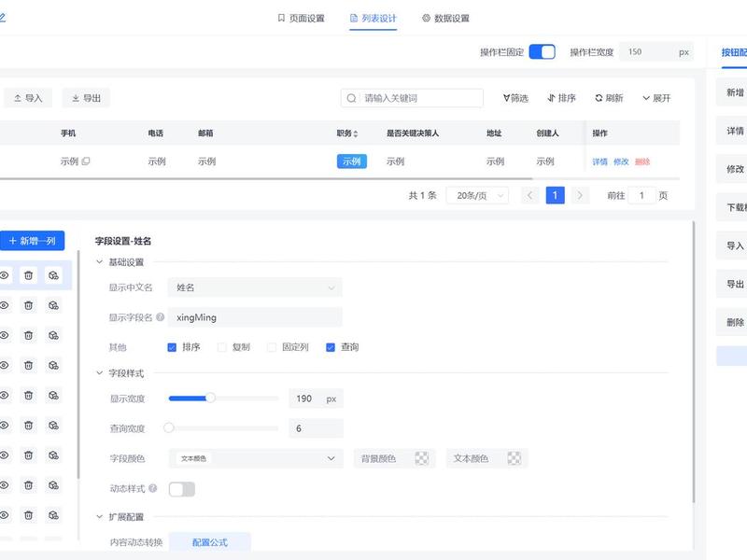The width and height of the screenshot is (747, 560).
Task: Uncheck the 查询 checkbox
Action: click(x=331, y=347)
